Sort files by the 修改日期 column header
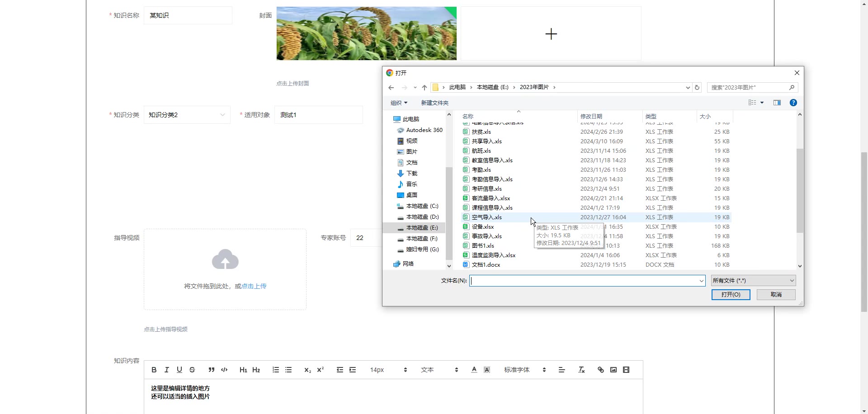868x414 pixels. 610,116
